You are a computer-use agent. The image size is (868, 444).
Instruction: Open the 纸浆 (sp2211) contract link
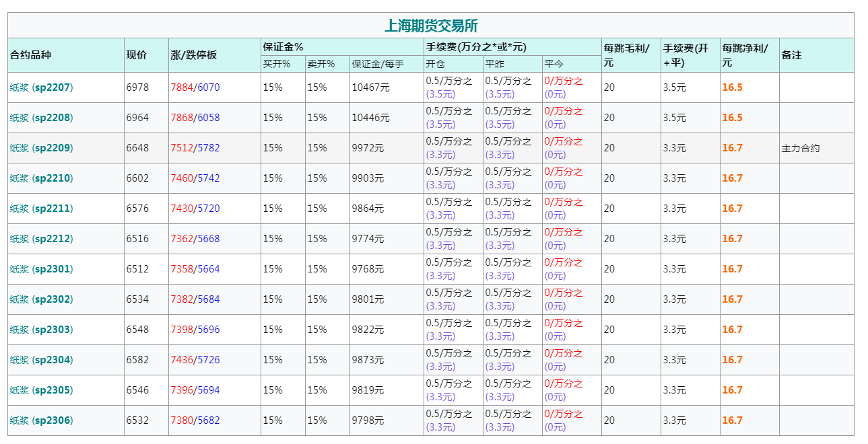tap(41, 209)
